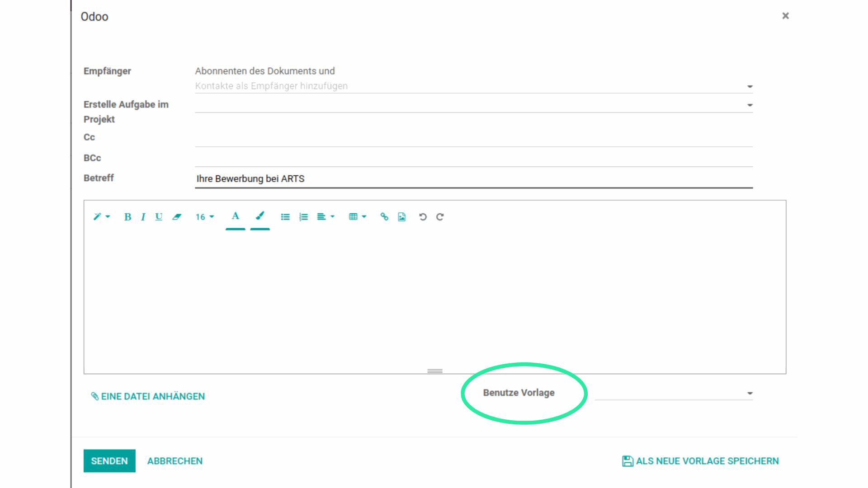Insert a numbered ordered list
Viewport: 868px width, 488px height.
303,217
